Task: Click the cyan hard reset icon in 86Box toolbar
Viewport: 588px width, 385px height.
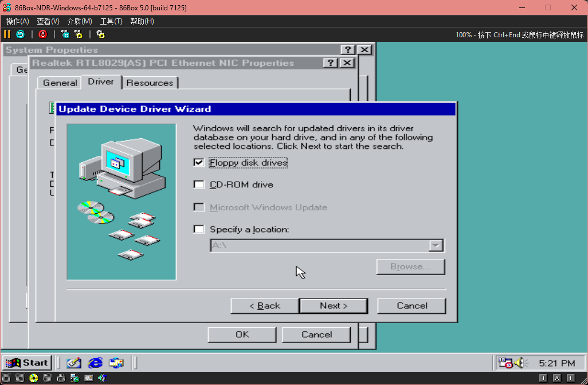Action: pos(21,34)
